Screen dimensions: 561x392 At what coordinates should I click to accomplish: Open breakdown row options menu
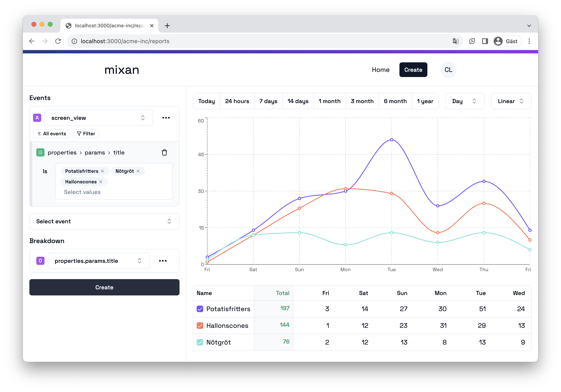click(x=163, y=261)
